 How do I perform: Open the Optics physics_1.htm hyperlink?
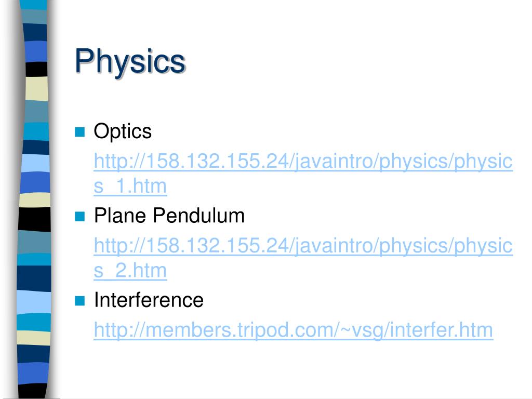[303, 161]
